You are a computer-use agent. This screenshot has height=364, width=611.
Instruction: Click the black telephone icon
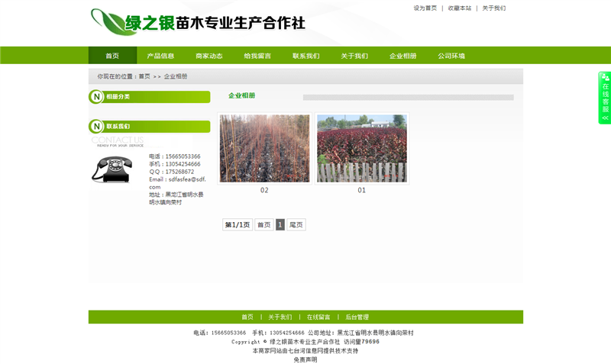(x=112, y=169)
